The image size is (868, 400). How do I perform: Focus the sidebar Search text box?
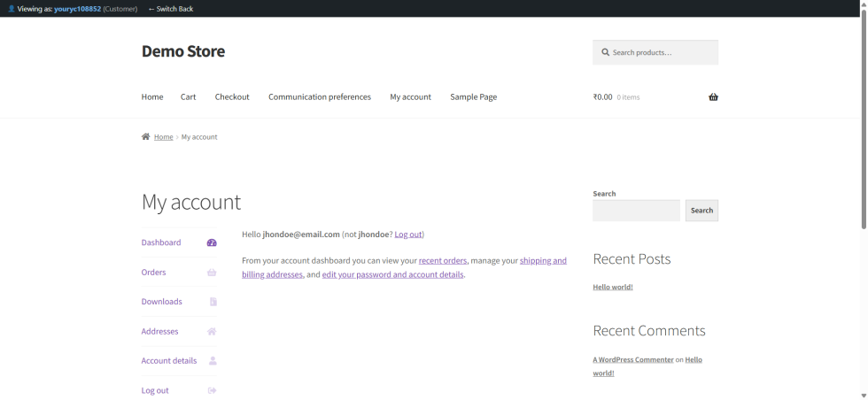click(x=636, y=211)
